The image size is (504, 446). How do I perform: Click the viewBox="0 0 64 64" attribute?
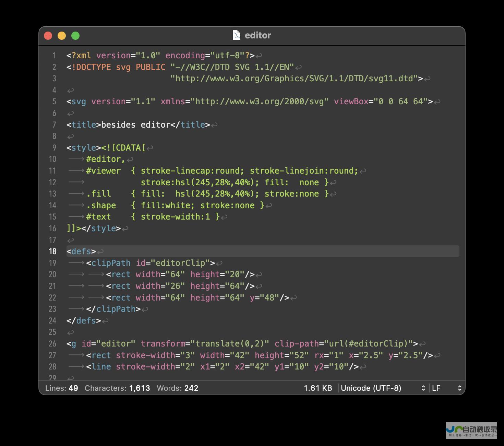pos(381,102)
